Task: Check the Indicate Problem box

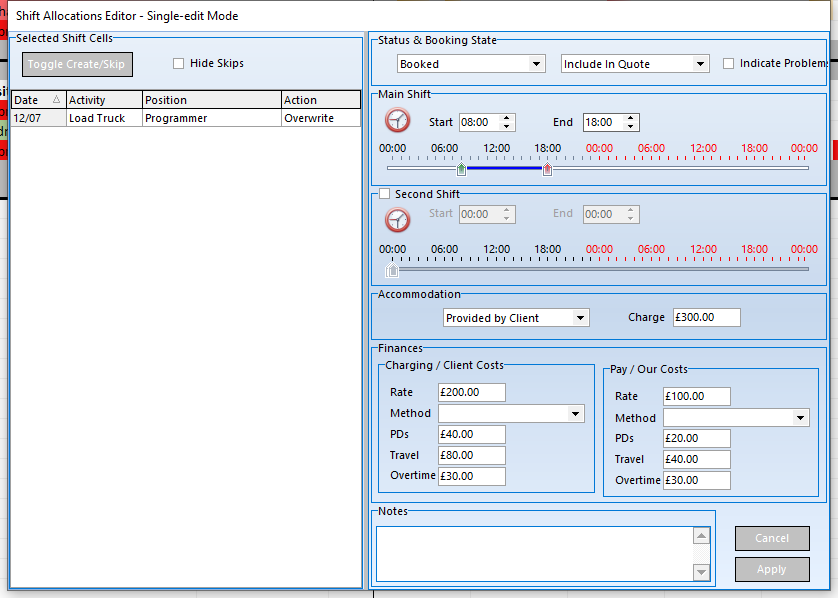Action: click(x=728, y=64)
